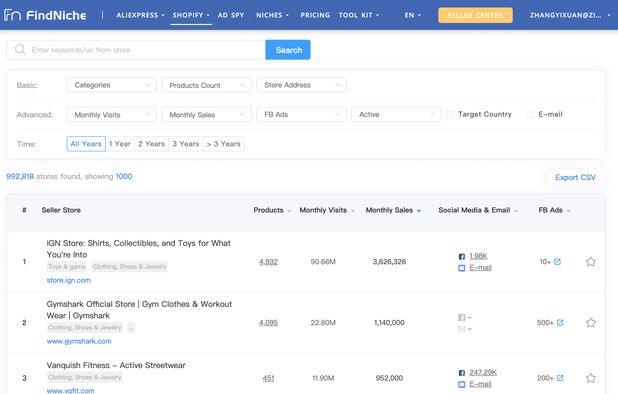
Task: Open the Active status dropdown
Action: coord(396,115)
